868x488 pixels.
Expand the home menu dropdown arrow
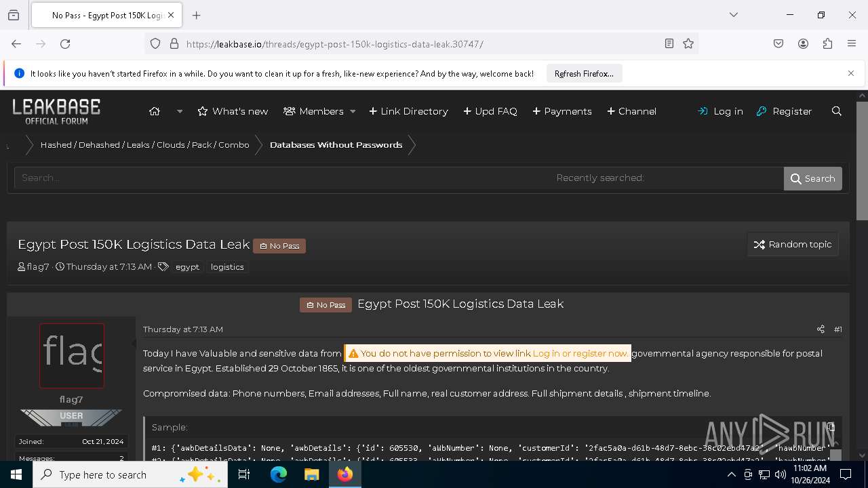[180, 111]
